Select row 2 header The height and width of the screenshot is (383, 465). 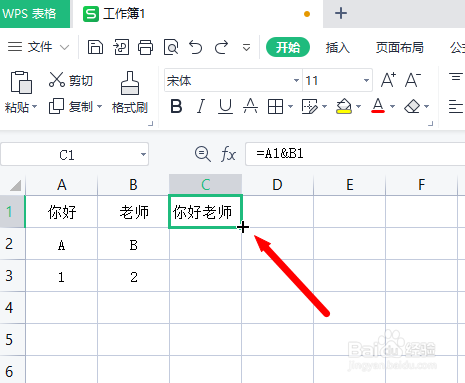tap(12, 244)
